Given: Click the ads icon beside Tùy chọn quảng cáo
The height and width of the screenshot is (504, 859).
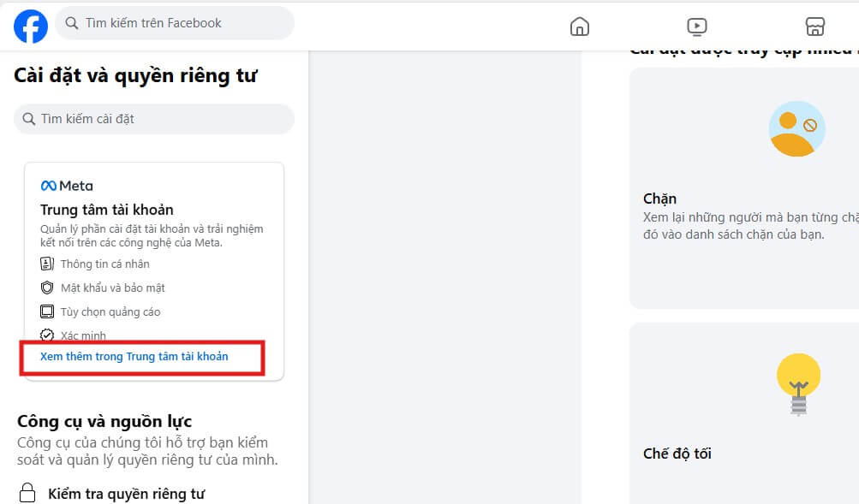Looking at the screenshot, I should [x=49, y=311].
